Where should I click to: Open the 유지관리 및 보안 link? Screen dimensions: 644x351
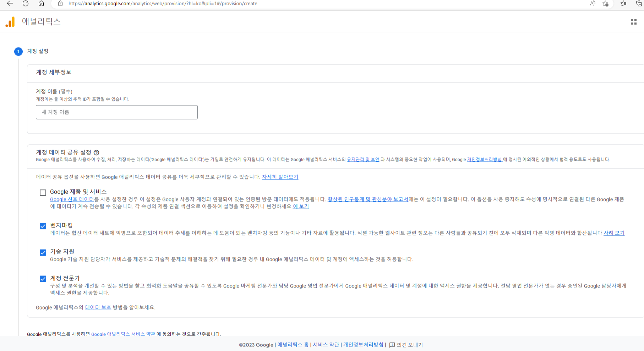[x=363, y=160]
